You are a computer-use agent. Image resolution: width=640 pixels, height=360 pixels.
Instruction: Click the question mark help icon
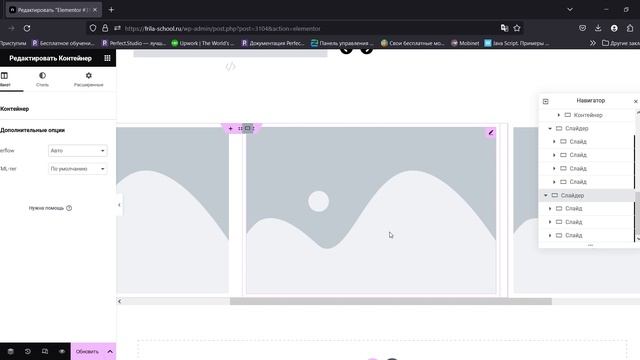click(x=69, y=208)
